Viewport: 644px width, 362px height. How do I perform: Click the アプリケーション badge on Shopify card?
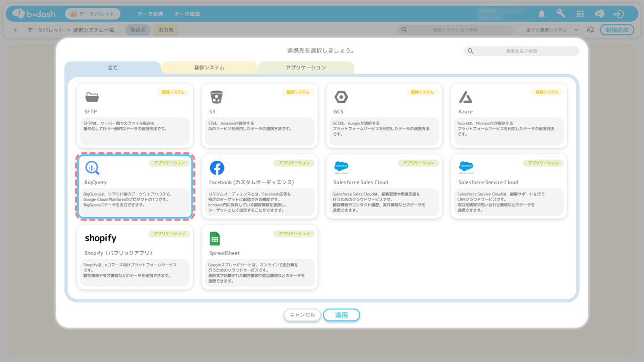169,234
